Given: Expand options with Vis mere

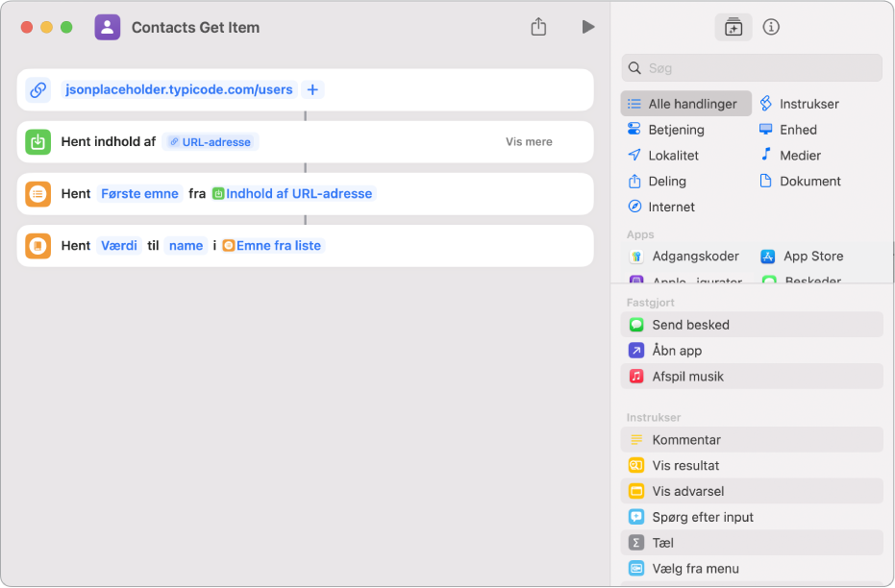Looking at the screenshot, I should coord(529,141).
